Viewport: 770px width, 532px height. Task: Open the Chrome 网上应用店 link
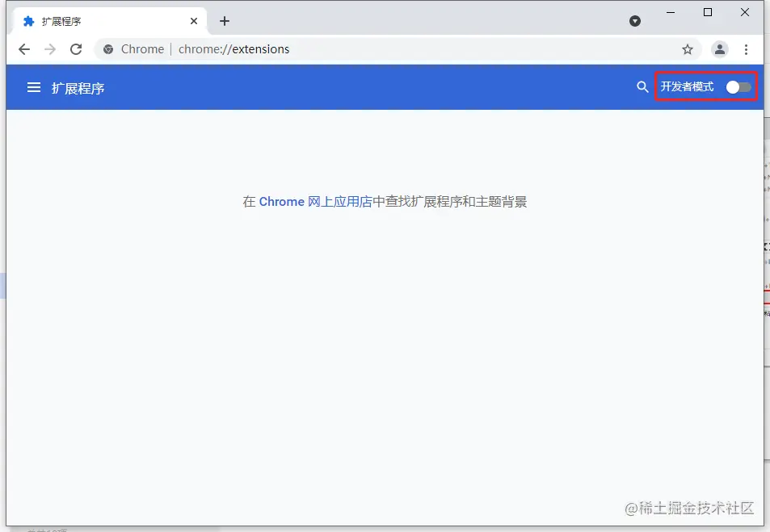point(315,202)
